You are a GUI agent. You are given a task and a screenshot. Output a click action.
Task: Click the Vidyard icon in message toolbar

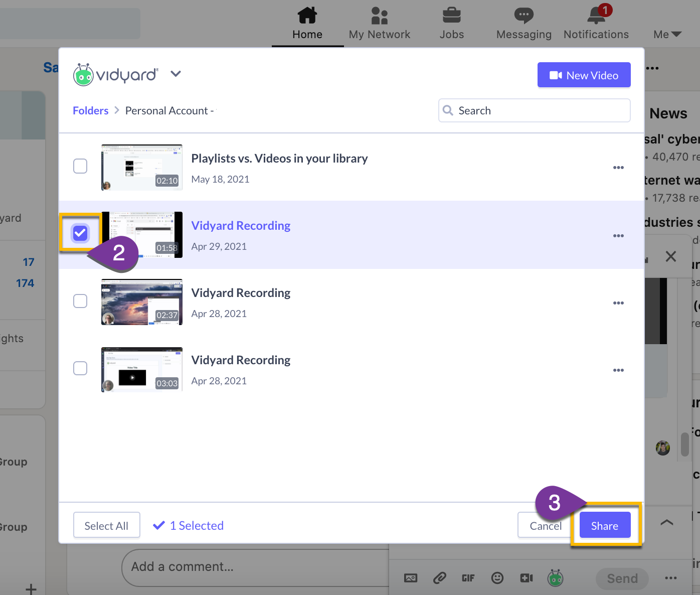[555, 578]
